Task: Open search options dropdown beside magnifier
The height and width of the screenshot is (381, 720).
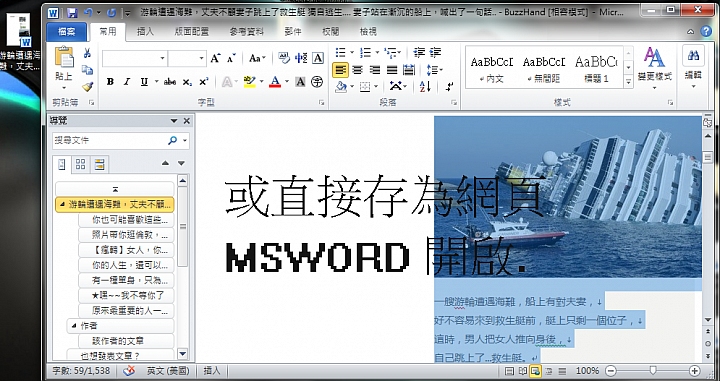Action: tap(185, 140)
